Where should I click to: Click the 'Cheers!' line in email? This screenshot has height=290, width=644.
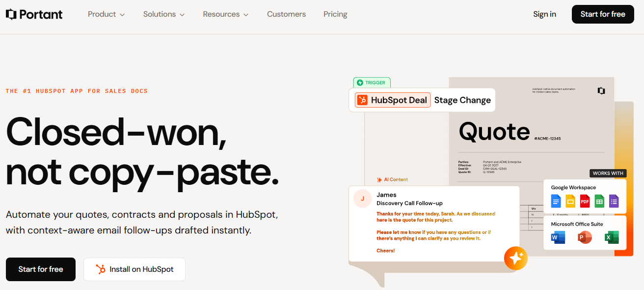[x=386, y=251]
